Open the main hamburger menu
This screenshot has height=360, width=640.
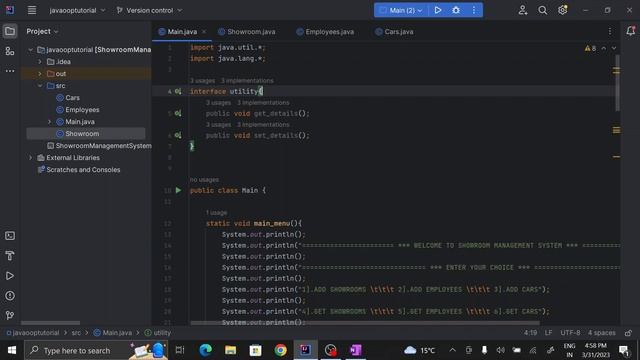[32, 10]
